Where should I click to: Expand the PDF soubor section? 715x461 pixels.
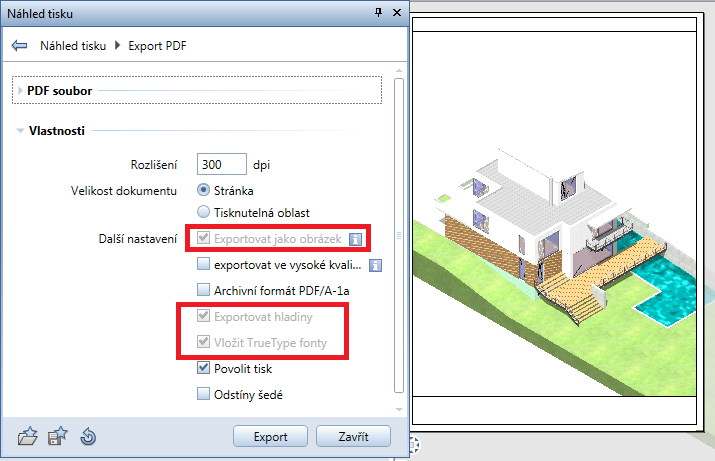21,91
